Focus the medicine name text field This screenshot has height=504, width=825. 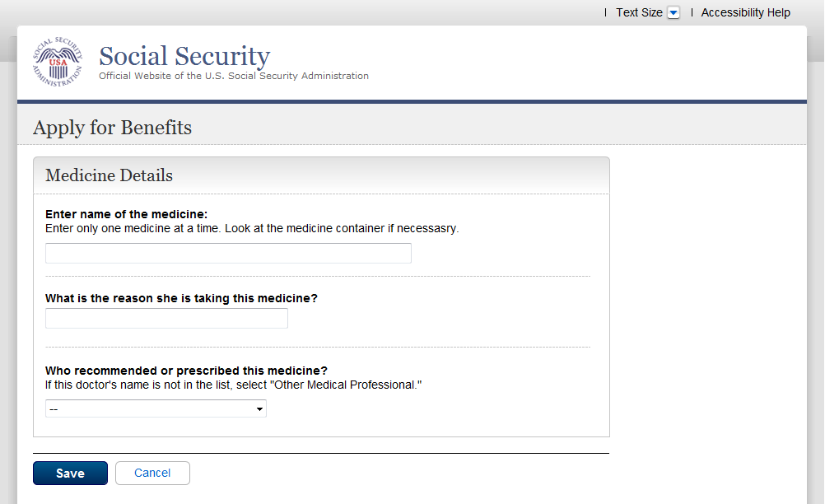click(228, 254)
